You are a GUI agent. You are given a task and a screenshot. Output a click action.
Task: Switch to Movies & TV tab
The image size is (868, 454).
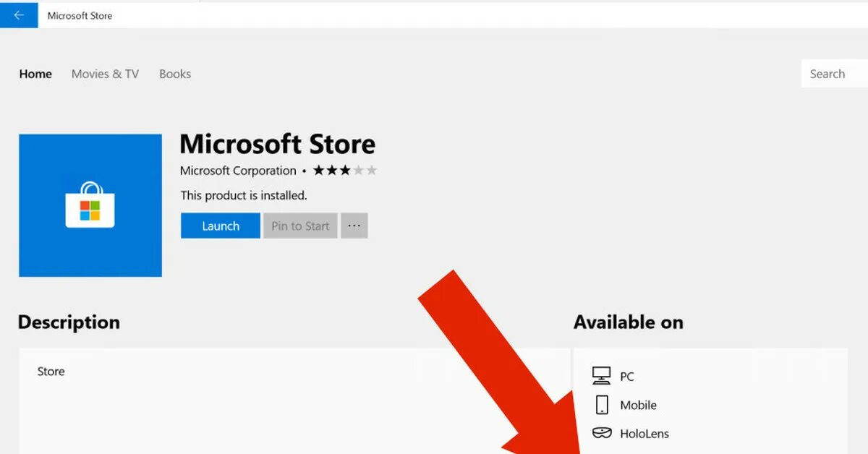[x=105, y=74]
